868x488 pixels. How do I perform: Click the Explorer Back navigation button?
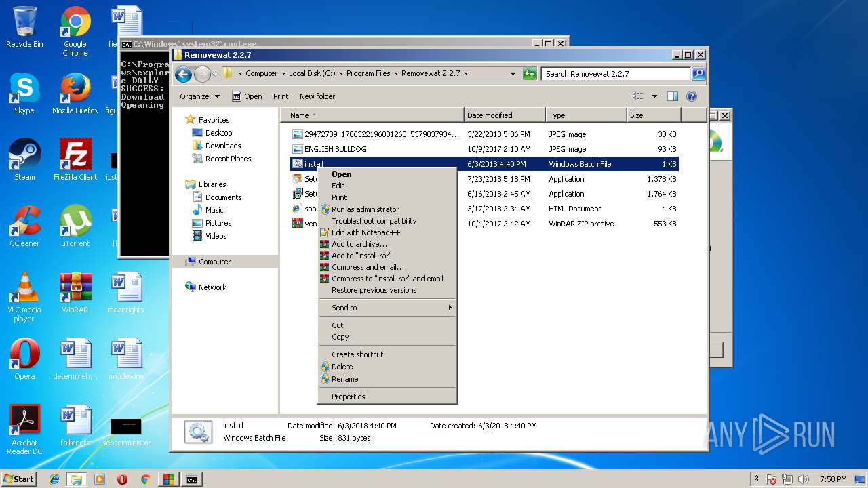(183, 74)
